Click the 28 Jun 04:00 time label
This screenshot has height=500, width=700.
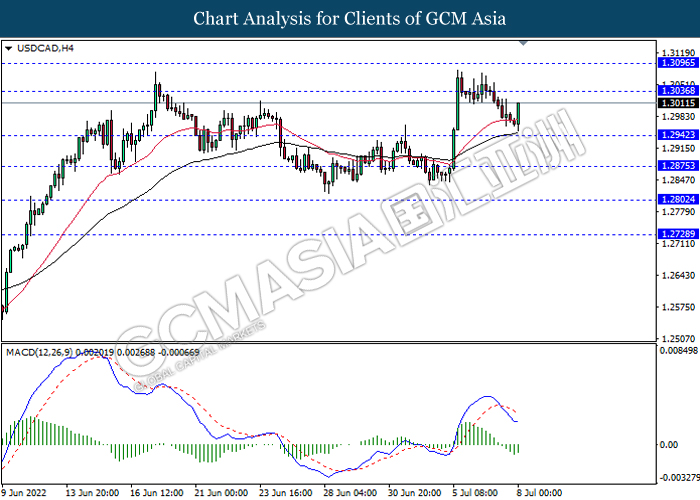tap(350, 493)
